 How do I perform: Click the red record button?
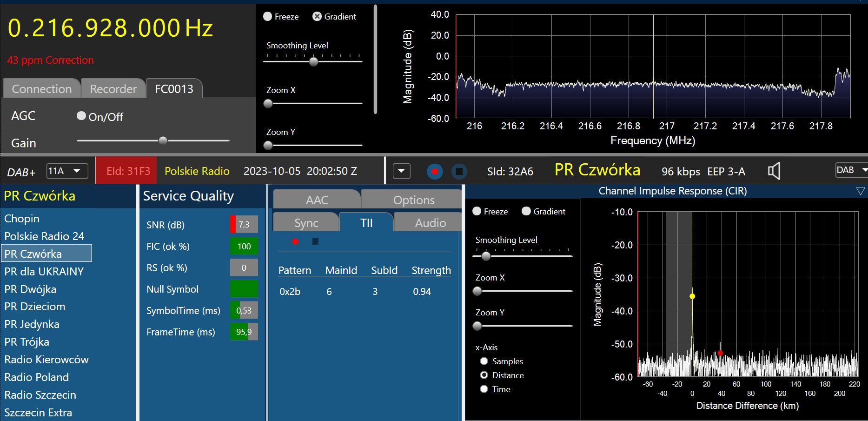pos(434,172)
